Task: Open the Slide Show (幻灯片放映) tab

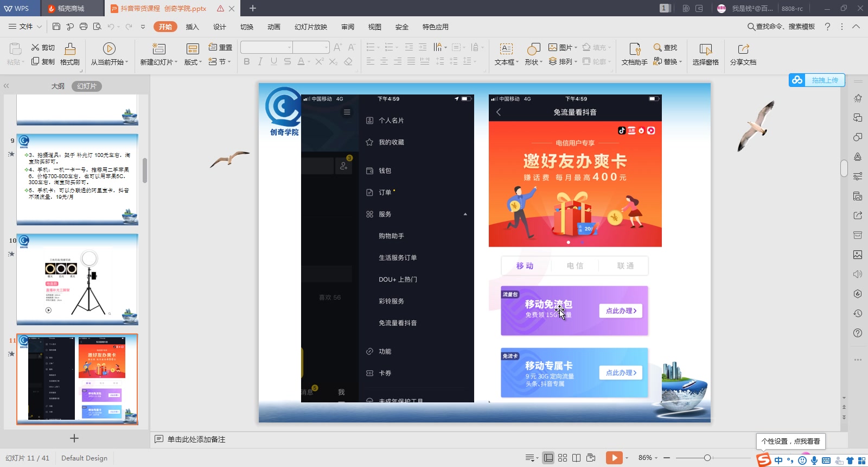Action: click(311, 27)
